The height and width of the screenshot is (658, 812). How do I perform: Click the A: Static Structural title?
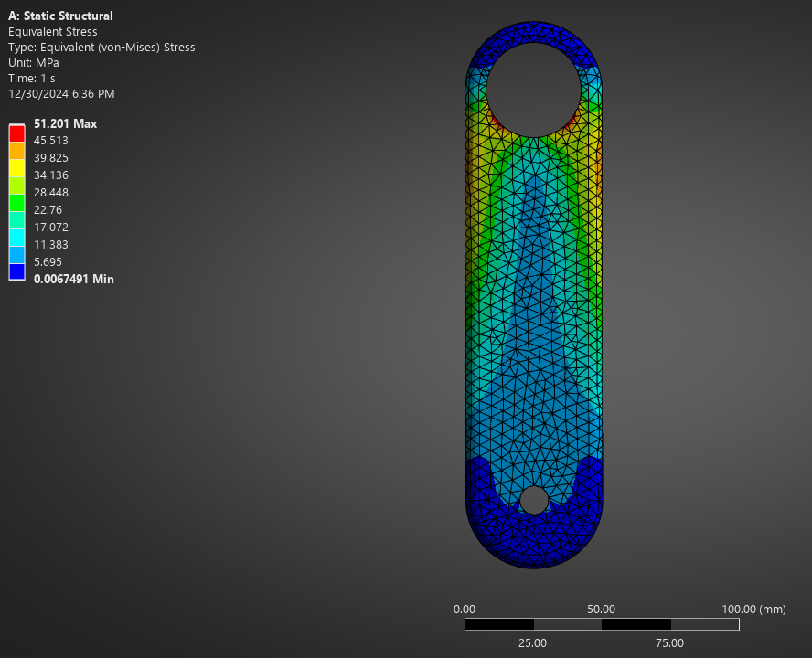60,16
